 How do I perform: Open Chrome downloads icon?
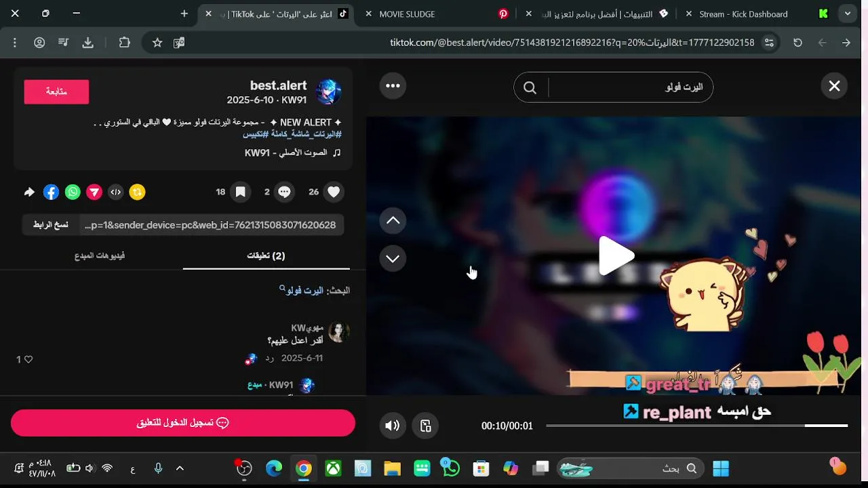click(87, 43)
